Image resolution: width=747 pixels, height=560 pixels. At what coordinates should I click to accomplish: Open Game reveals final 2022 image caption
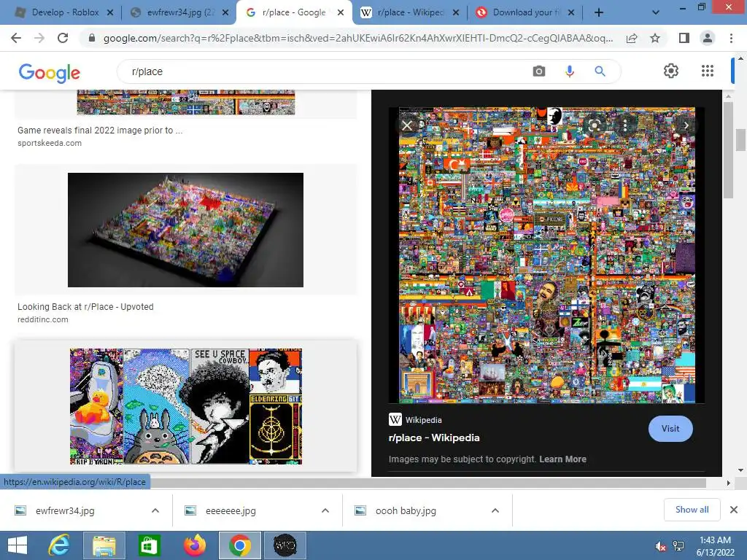tap(99, 130)
